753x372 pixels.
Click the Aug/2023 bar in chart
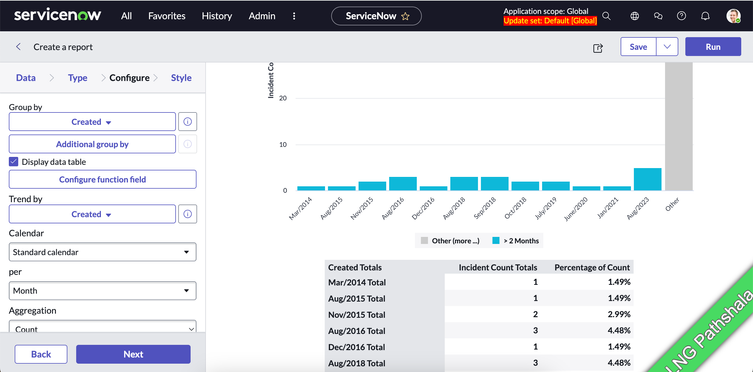[647, 179]
